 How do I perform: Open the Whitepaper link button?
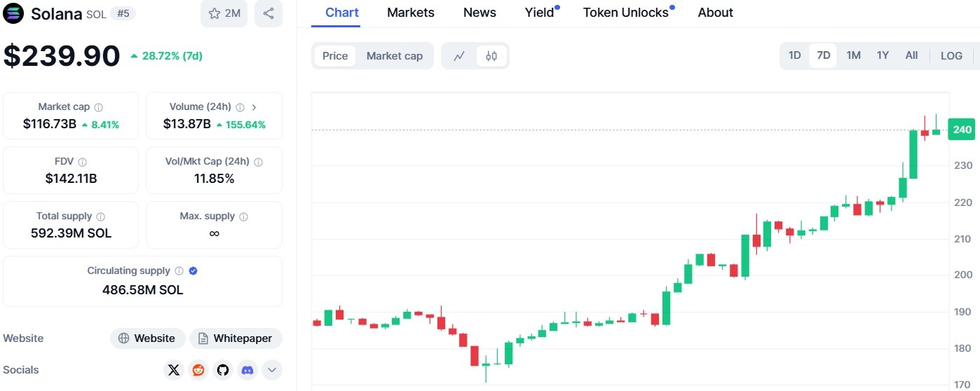coord(236,338)
